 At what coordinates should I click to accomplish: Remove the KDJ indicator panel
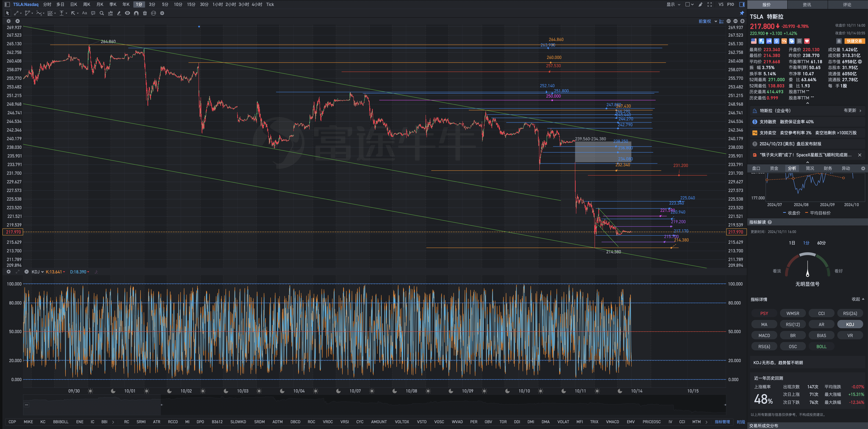pos(26,272)
